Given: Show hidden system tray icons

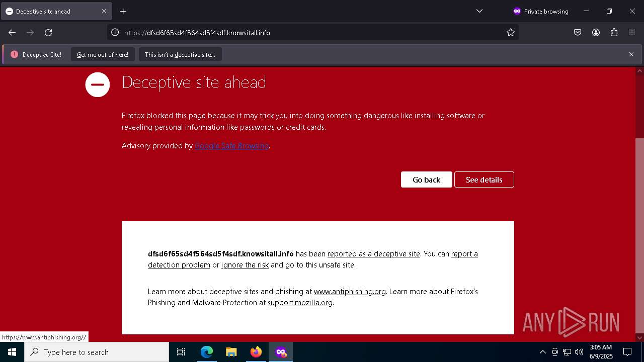Looking at the screenshot, I should 542,352.
